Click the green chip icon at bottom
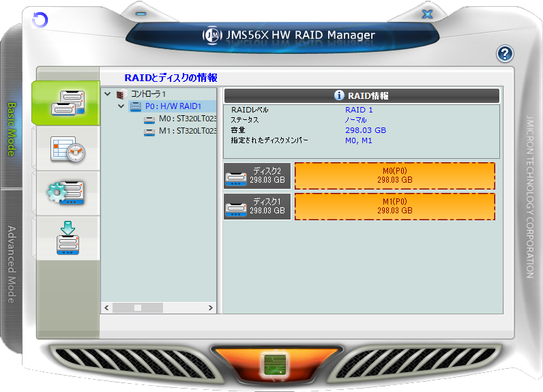Viewport: 543px width, 392px height. click(275, 364)
